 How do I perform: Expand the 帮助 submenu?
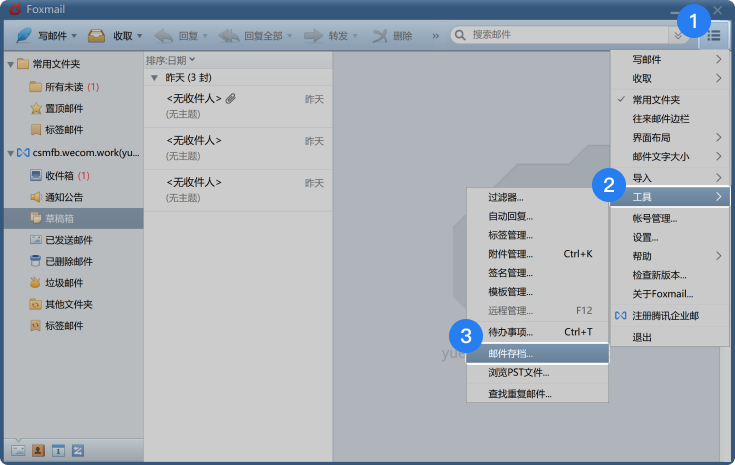click(670, 256)
